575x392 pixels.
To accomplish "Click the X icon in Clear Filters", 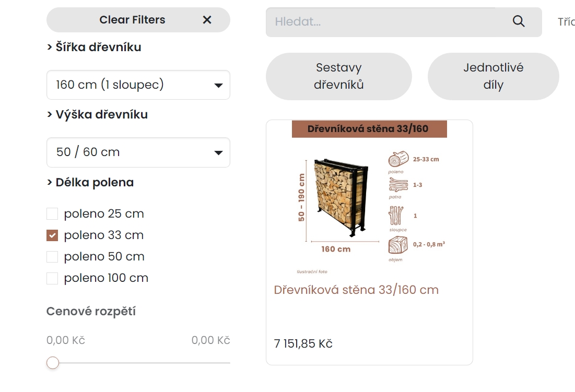I will (207, 20).
